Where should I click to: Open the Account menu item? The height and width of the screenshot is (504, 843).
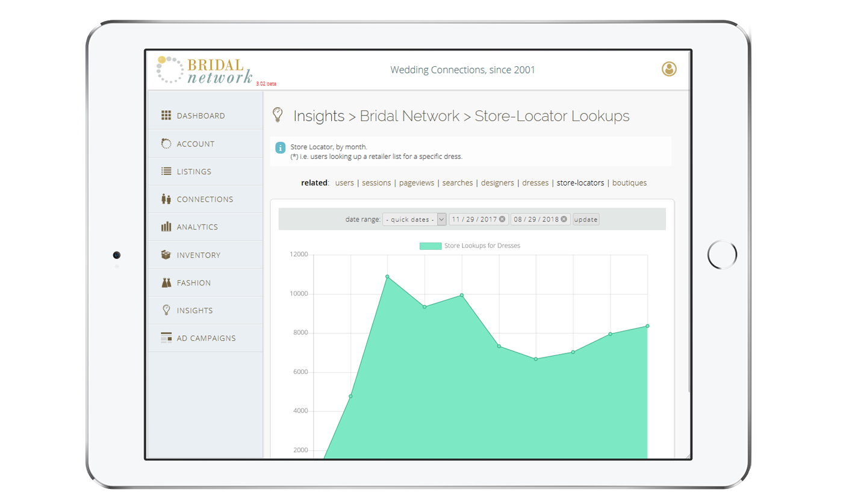pos(205,143)
